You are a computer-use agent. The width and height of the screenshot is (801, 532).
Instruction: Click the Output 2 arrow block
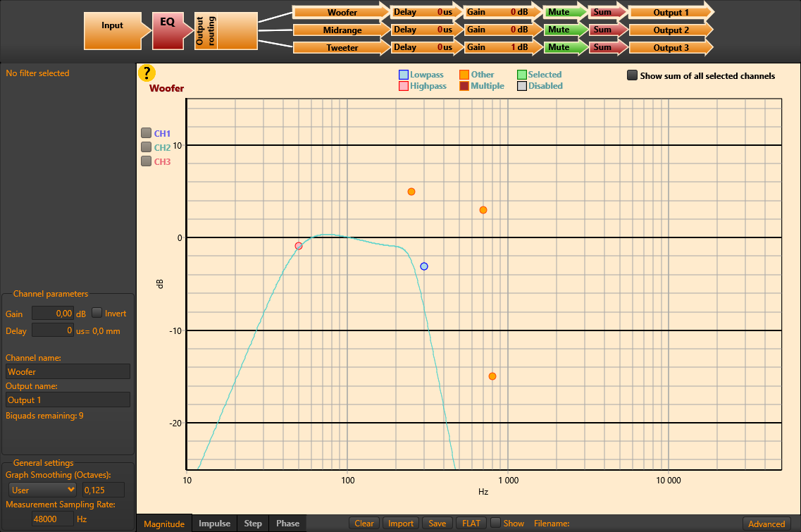click(x=671, y=30)
